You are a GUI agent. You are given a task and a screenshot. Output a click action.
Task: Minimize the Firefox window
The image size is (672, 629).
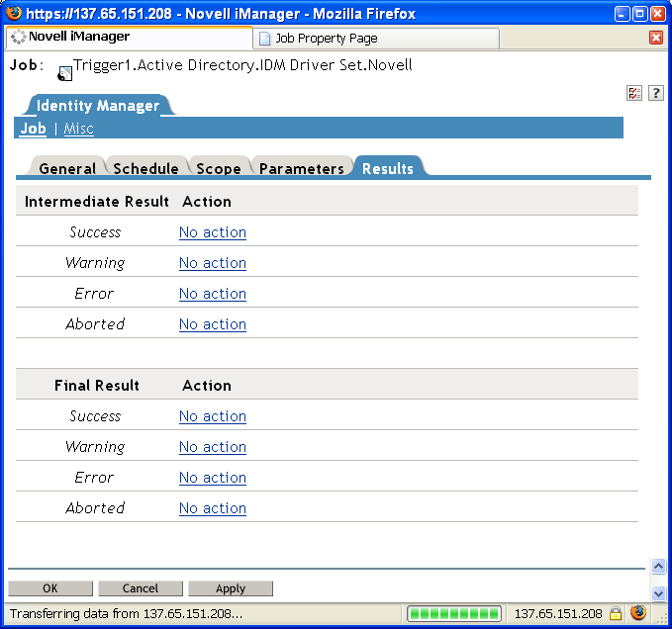pos(622,14)
